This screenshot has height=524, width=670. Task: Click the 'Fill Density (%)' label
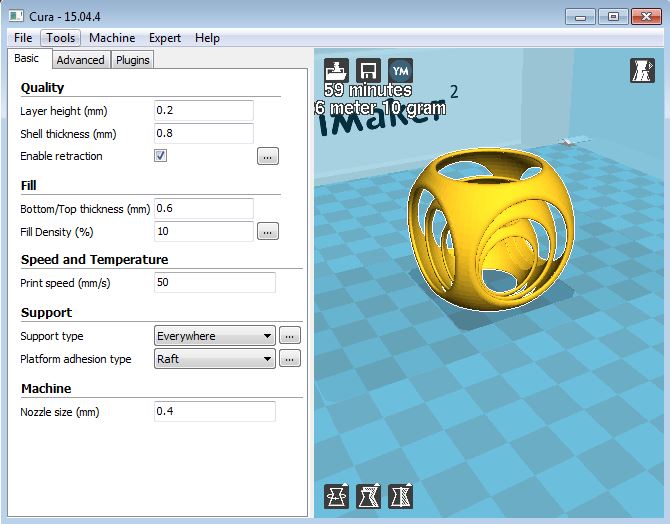pos(56,232)
